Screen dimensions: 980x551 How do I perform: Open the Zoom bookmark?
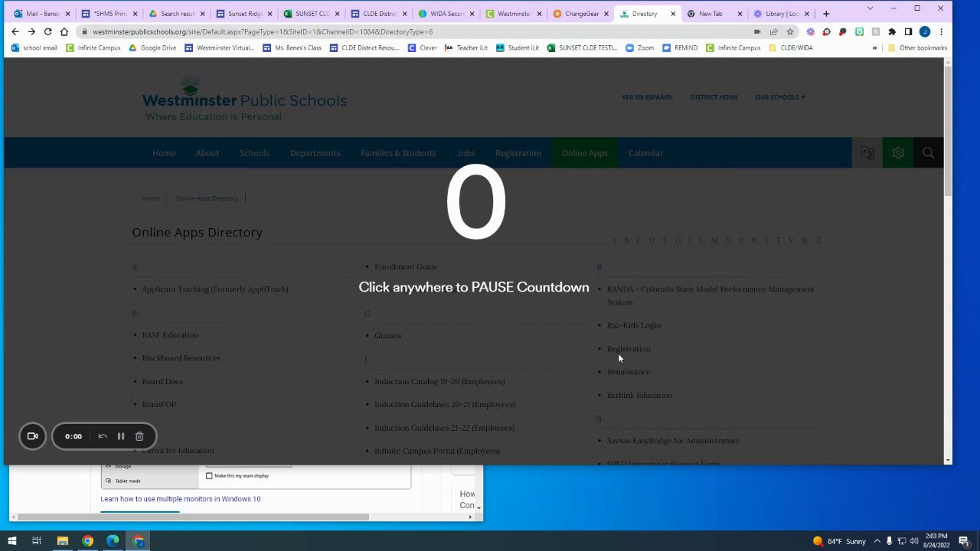[x=640, y=47]
